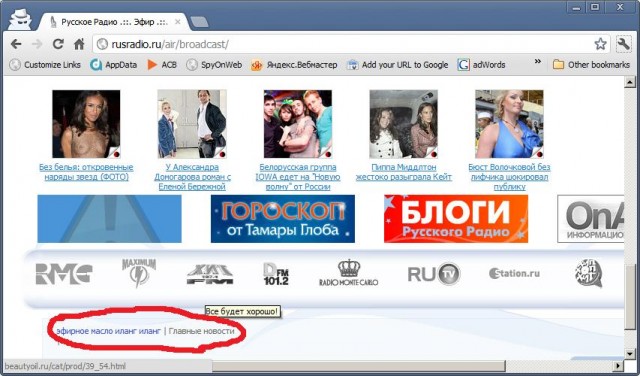Close the Русское Радио tab
640x376 pixels.
178,22
